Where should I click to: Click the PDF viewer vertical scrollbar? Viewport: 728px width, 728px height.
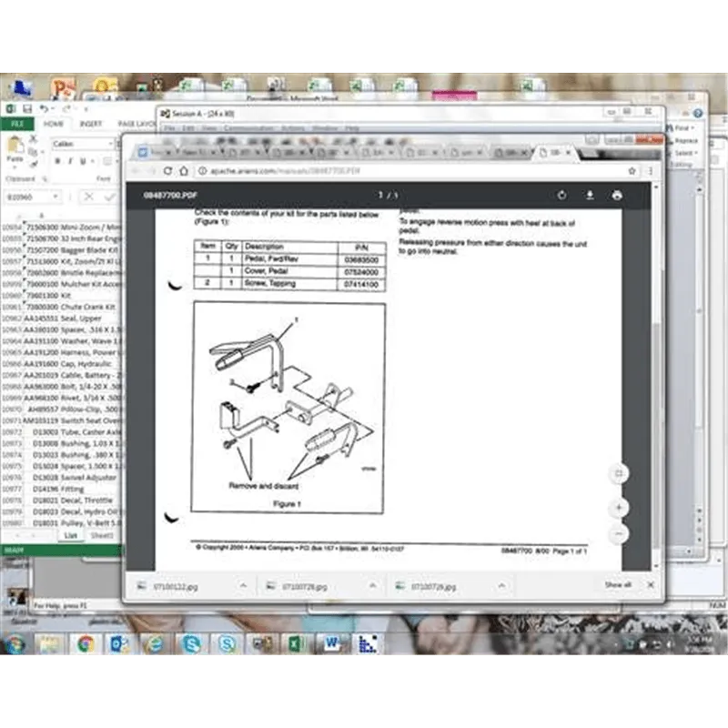click(655, 376)
